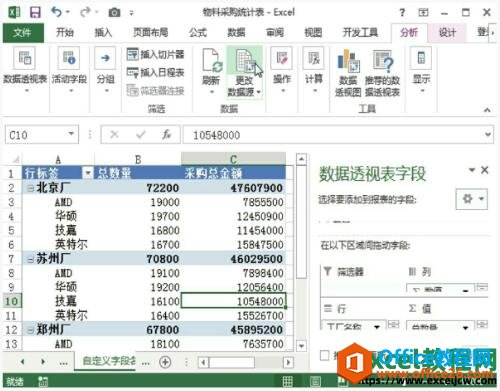Open the 分组 ribbon button
500x391 pixels.
106,70
